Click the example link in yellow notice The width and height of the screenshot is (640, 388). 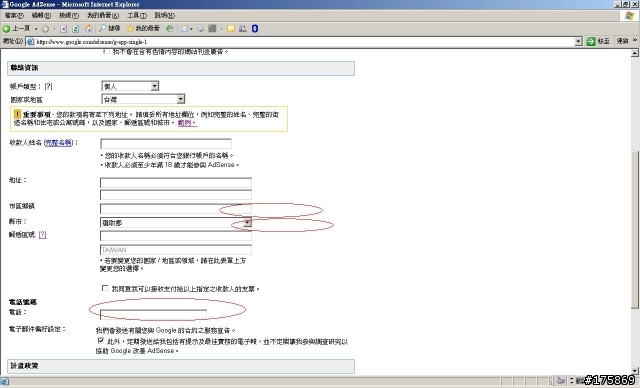187,122
